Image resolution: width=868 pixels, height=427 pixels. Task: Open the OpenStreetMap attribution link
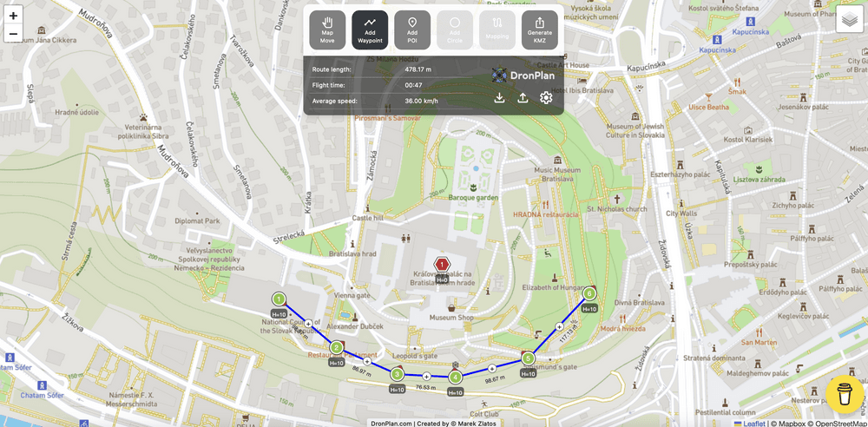[x=838, y=424]
